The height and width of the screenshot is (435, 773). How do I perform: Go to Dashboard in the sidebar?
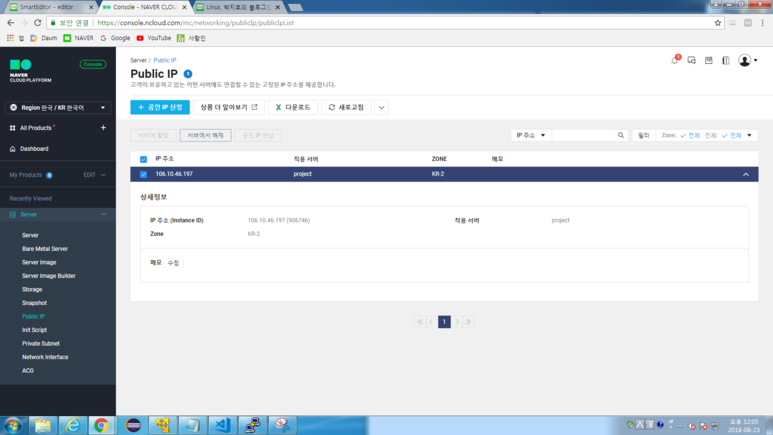click(x=34, y=148)
